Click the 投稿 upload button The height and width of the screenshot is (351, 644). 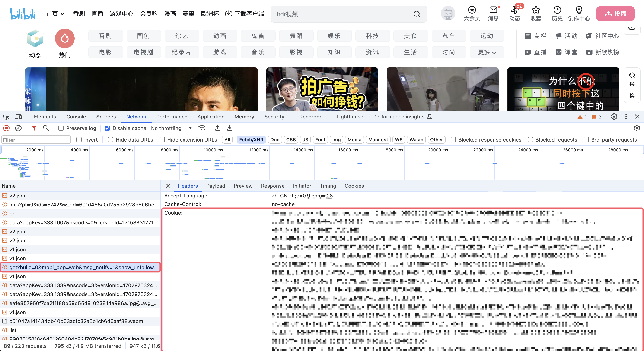(x=615, y=14)
